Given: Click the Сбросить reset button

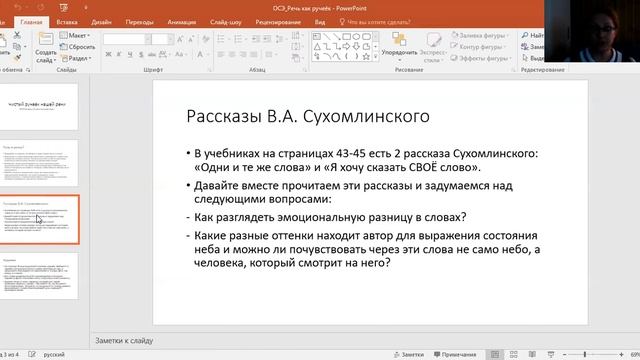Looking at the screenshot, I should click(x=78, y=47).
